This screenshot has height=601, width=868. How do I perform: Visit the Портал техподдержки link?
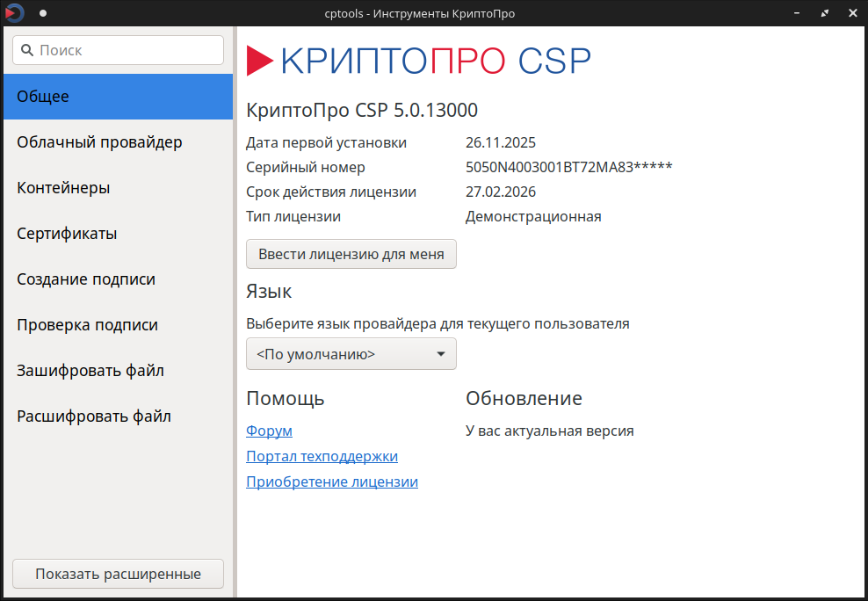pyautogui.click(x=322, y=457)
